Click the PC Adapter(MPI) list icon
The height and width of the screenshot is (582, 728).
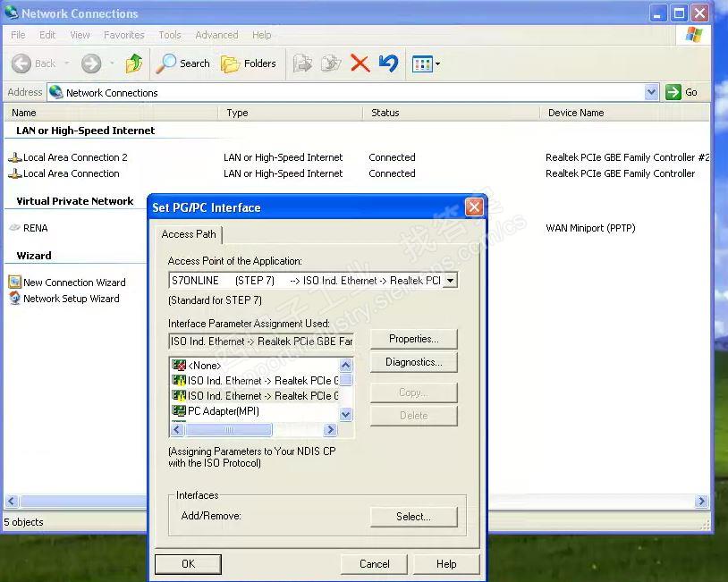(179, 410)
